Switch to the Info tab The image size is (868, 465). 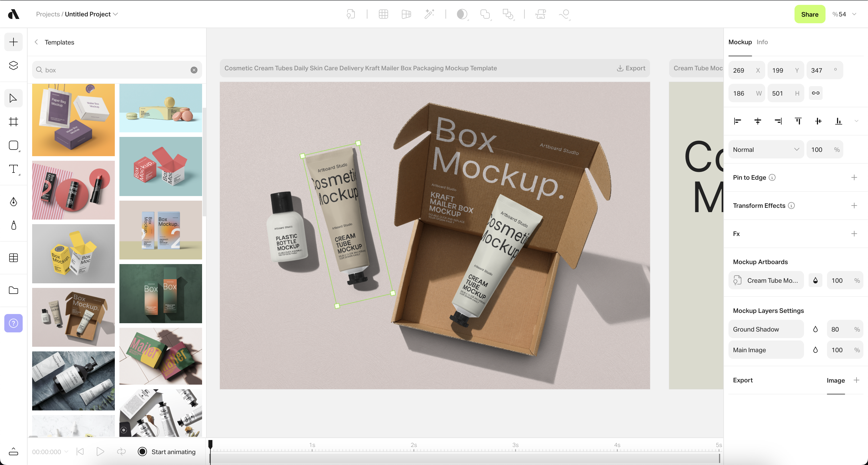coord(763,42)
